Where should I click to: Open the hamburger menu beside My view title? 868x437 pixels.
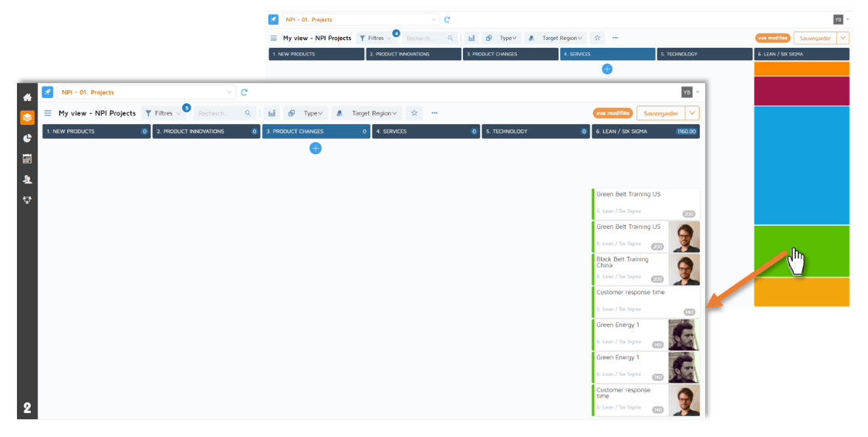[48, 113]
